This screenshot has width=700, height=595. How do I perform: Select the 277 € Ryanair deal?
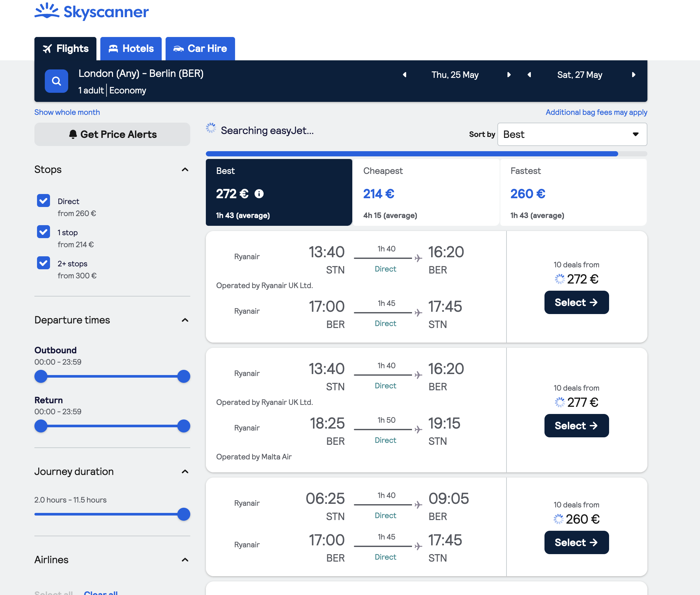[577, 426]
